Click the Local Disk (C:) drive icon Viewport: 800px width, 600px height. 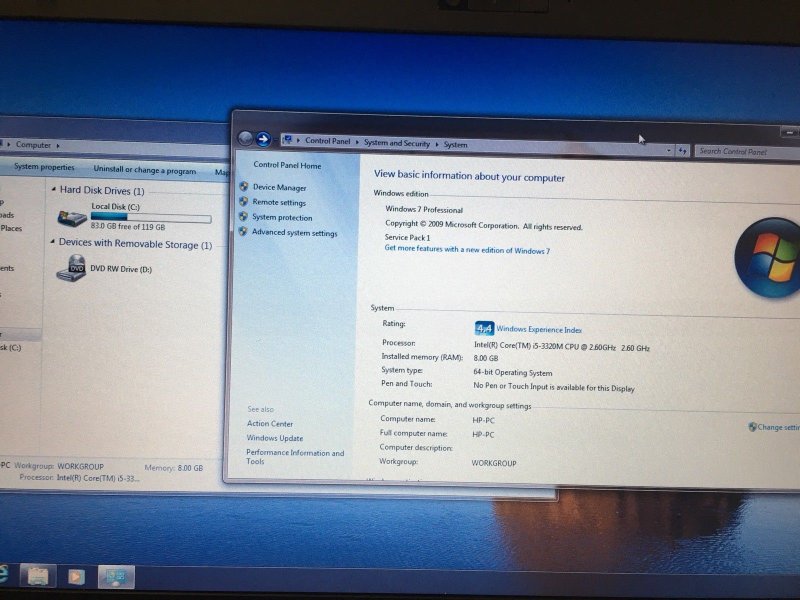point(72,217)
